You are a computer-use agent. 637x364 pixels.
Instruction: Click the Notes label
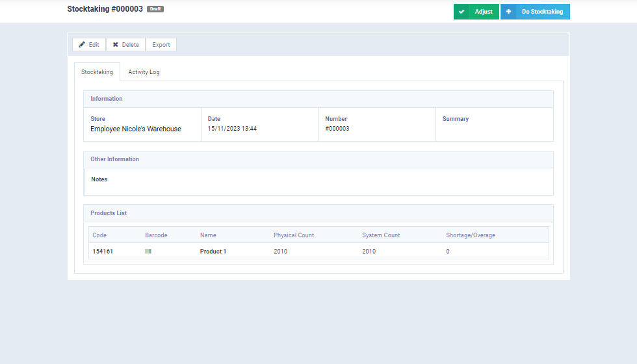pos(99,179)
